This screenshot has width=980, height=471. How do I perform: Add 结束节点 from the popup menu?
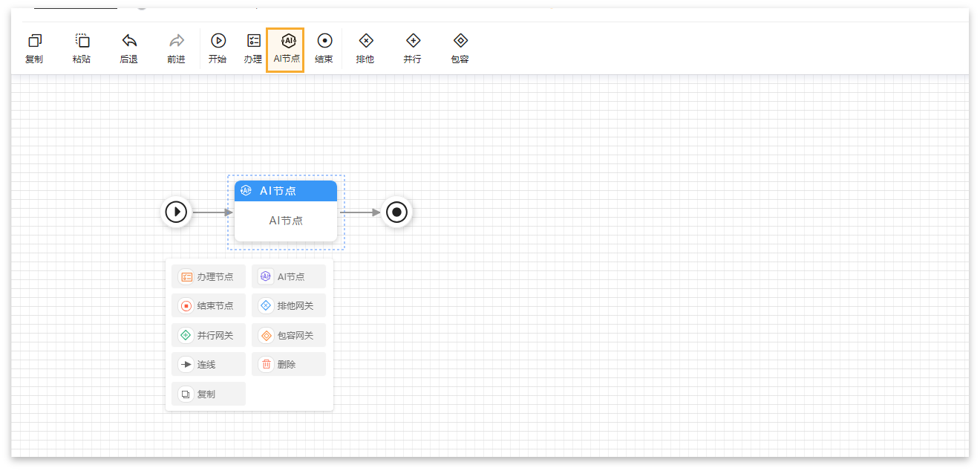pos(209,305)
